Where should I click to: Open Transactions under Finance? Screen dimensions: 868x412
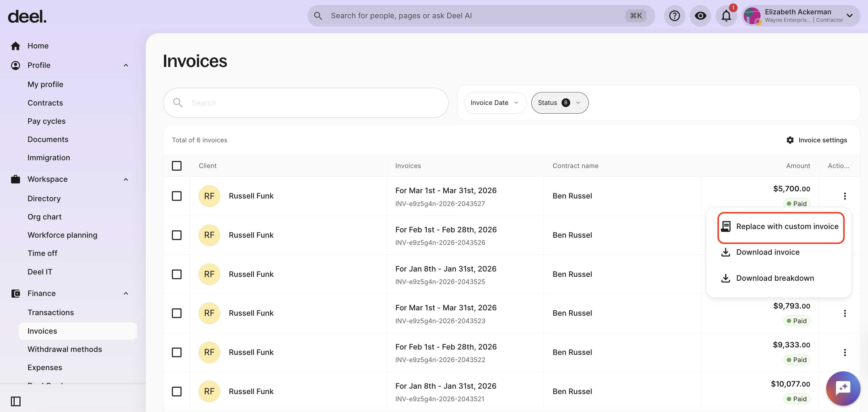(50, 312)
